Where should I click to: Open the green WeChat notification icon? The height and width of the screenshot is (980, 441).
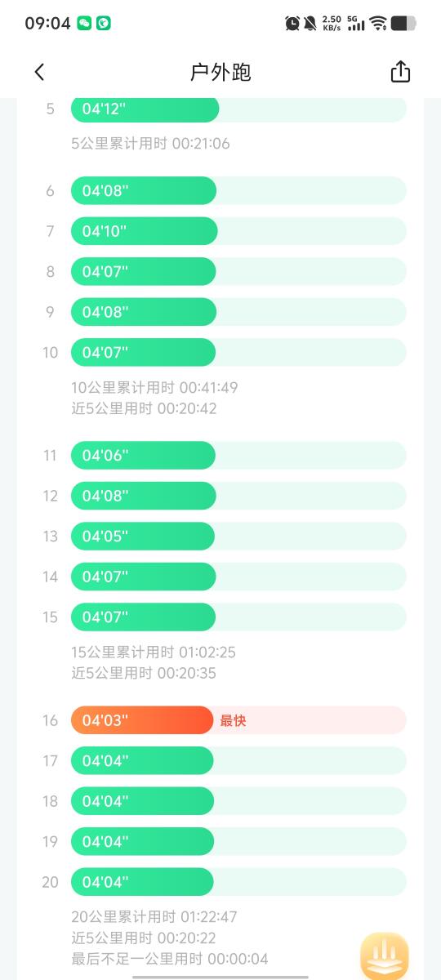[84, 23]
